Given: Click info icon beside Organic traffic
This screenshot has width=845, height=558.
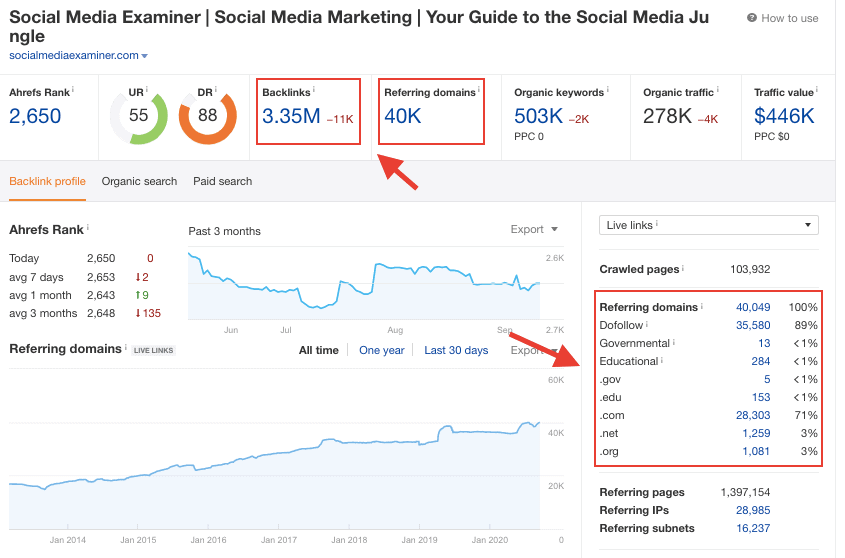Looking at the screenshot, I should pyautogui.click(x=717, y=90).
